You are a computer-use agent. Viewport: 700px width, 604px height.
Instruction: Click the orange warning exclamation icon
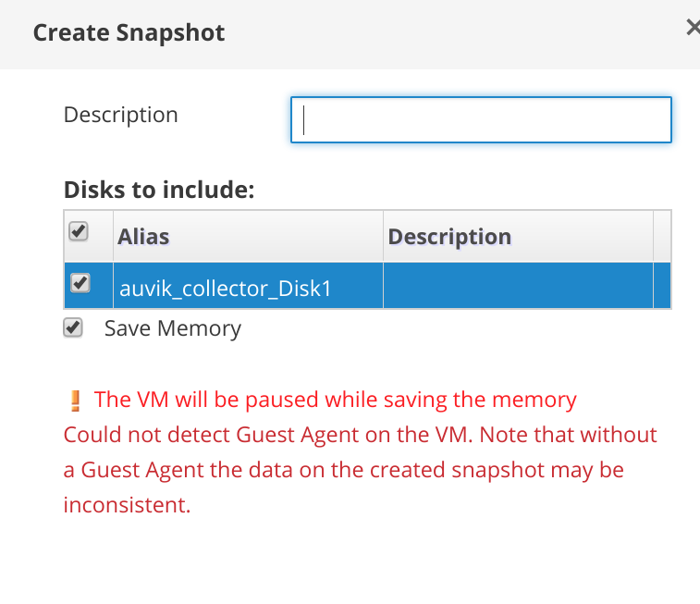click(76, 401)
